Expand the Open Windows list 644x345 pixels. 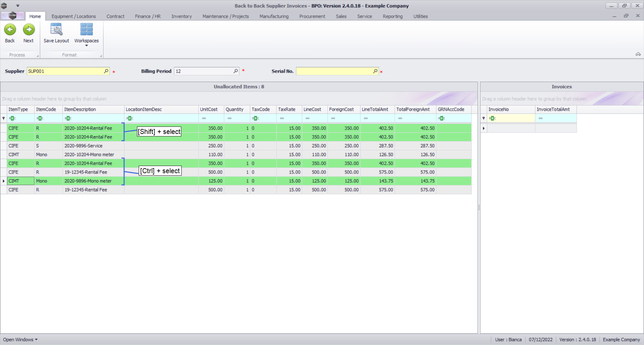pyautogui.click(x=20, y=340)
